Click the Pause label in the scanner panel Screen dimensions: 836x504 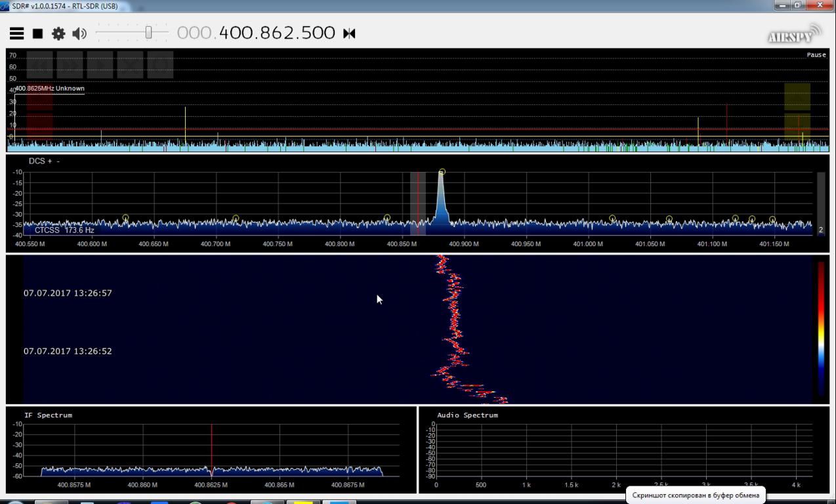pos(816,55)
